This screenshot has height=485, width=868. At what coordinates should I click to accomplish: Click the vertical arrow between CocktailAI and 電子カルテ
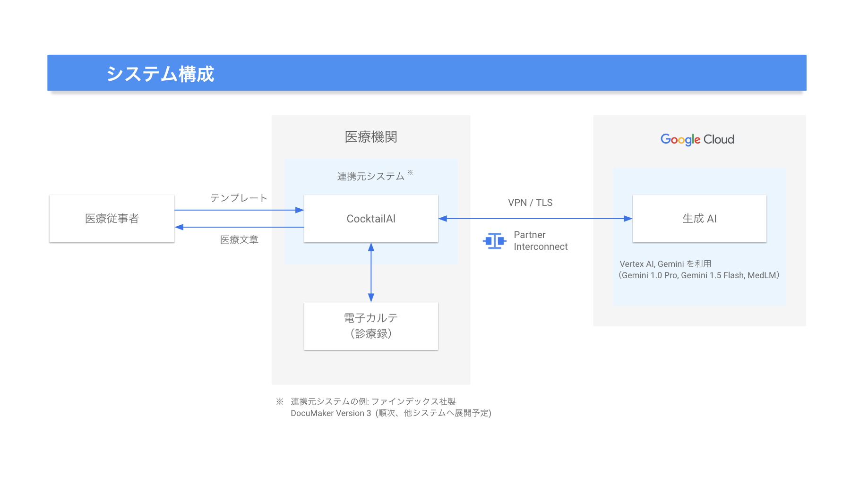click(x=371, y=272)
